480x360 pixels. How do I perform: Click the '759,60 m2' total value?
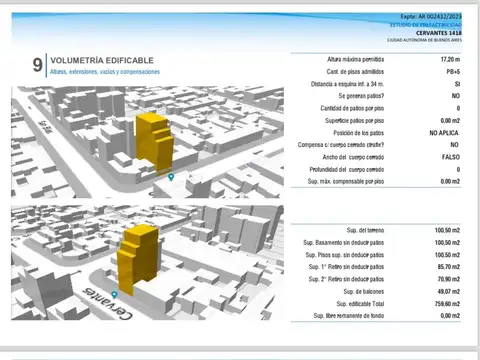[x=447, y=304]
